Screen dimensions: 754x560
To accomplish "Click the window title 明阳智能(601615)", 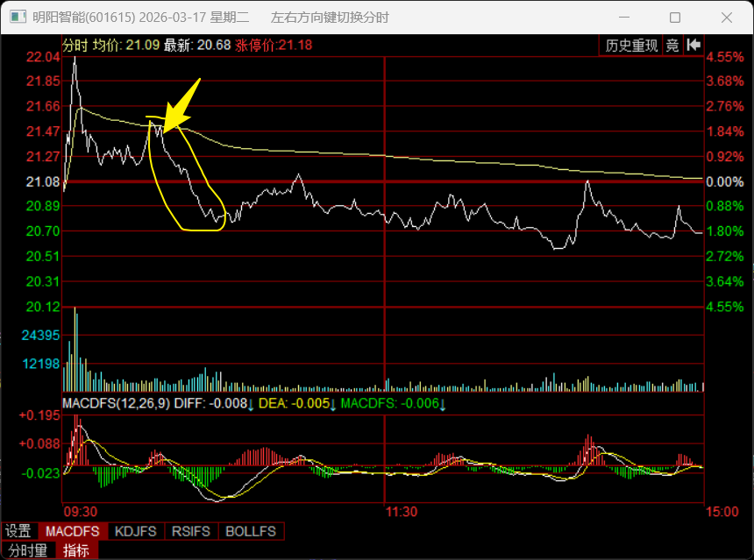I will (84, 18).
